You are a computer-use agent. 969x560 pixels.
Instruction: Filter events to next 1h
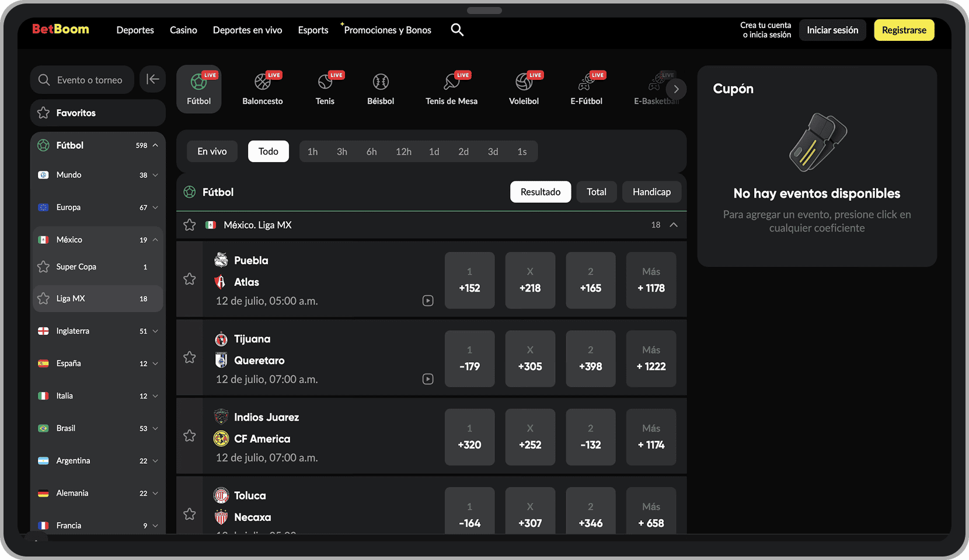coord(313,152)
